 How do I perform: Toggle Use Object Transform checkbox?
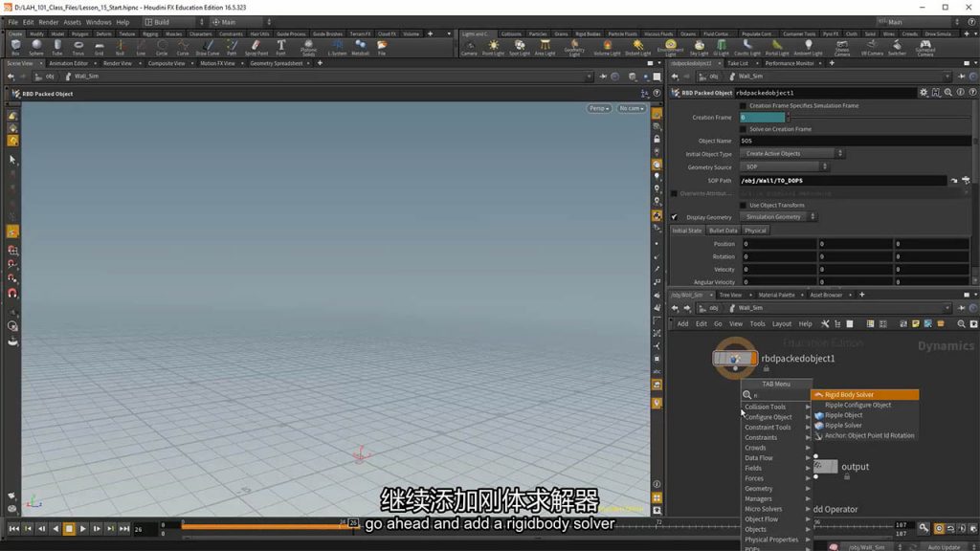(743, 205)
